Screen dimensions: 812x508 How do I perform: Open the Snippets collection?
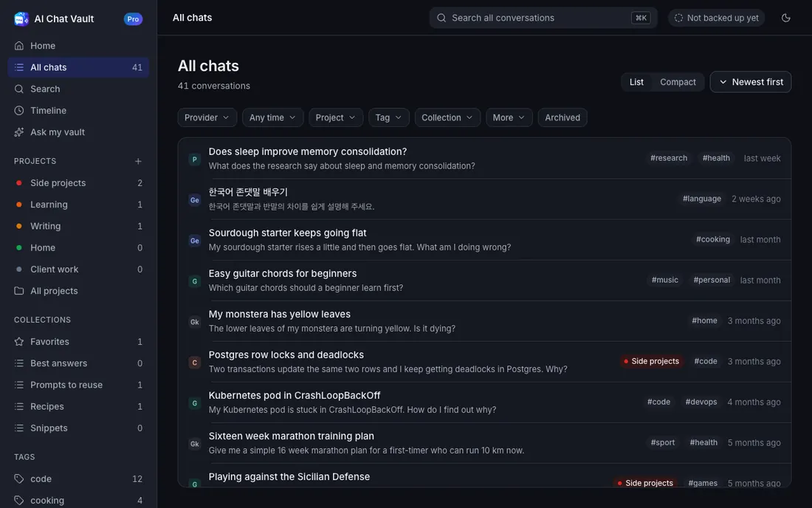(x=78, y=428)
